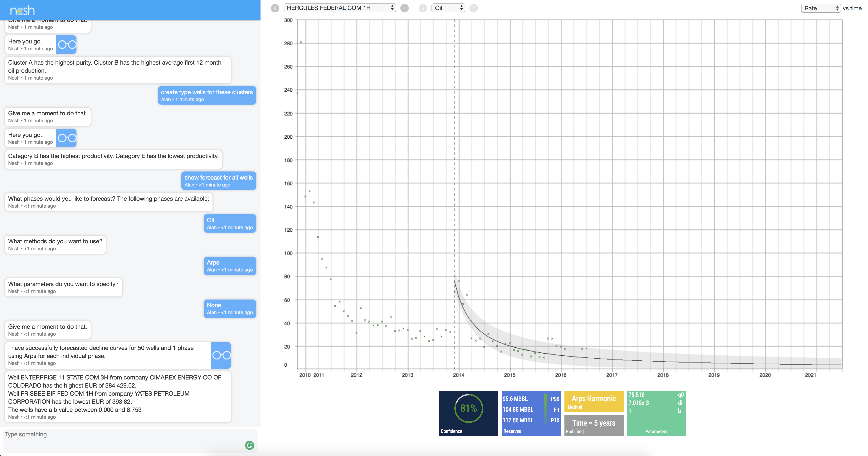
Task: Open glasses view icon on forecast success message
Action: tap(221, 355)
